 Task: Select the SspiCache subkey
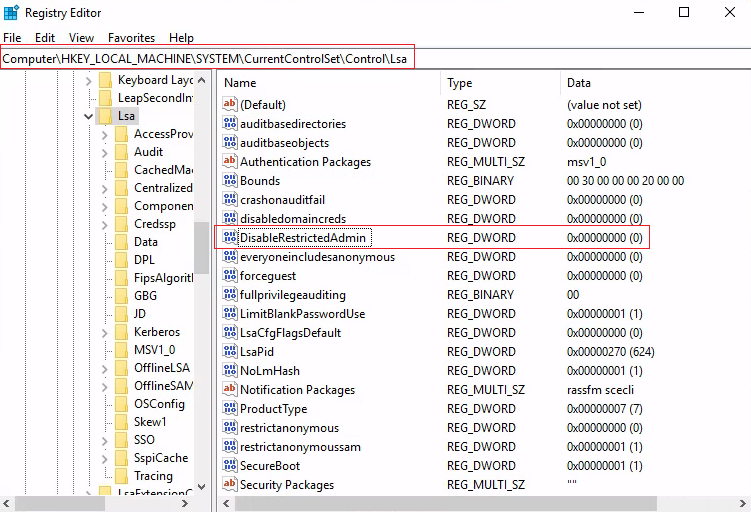[160, 457]
